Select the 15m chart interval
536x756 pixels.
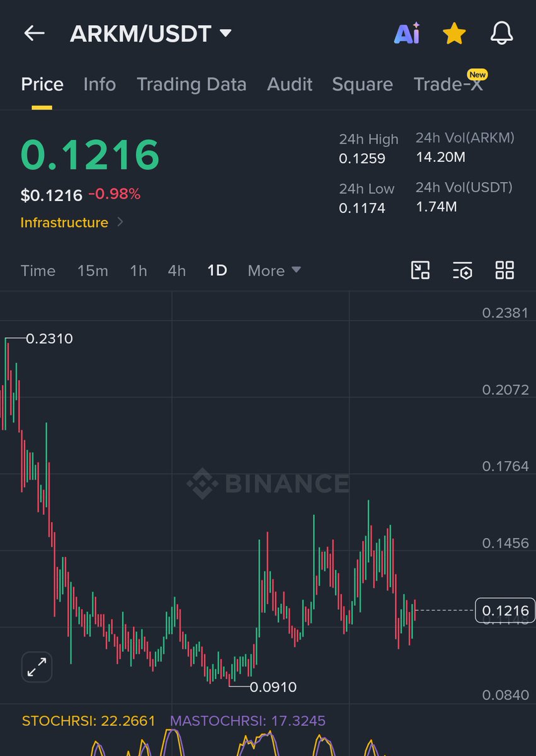click(x=93, y=271)
